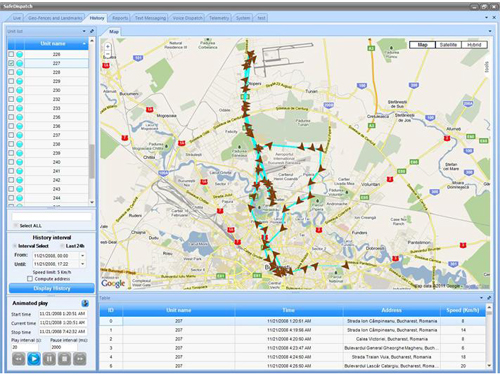Zoom out with the map minus button
Image resolution: width=500 pixels, height=376 pixels.
pos(108,54)
